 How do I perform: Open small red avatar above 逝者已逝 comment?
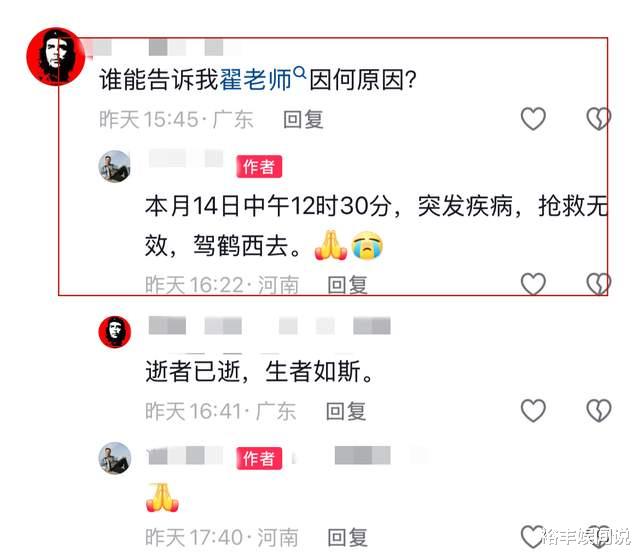coord(115,331)
